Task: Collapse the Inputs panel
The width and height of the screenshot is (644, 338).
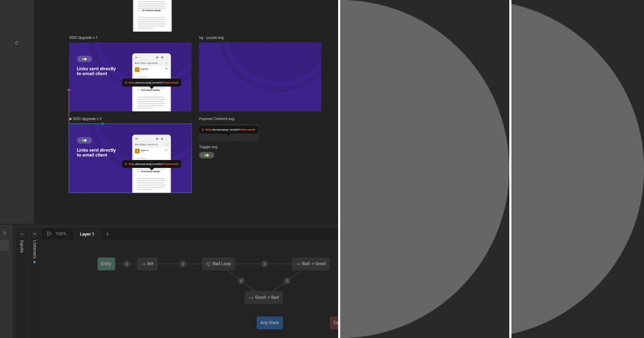Action: (21, 233)
